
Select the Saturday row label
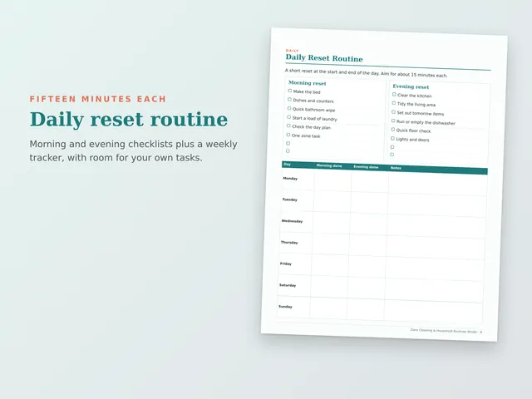coord(288,285)
